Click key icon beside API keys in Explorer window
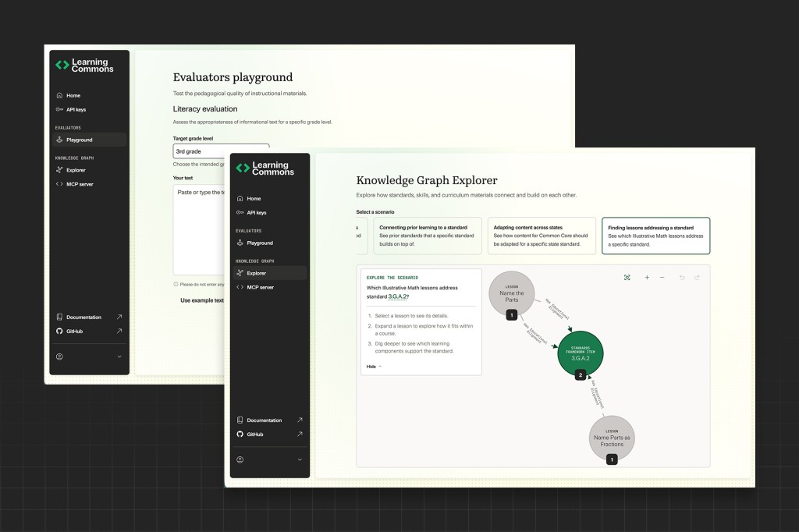This screenshot has height=532, width=799. coord(240,212)
